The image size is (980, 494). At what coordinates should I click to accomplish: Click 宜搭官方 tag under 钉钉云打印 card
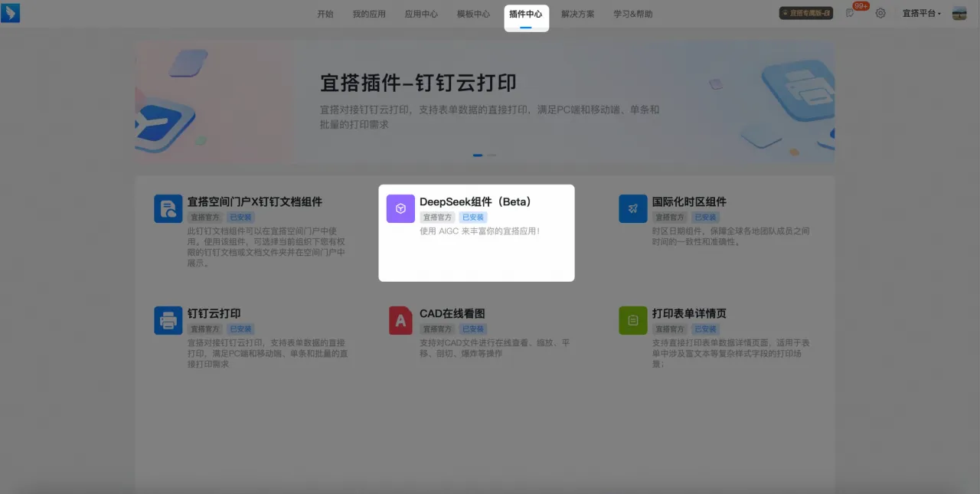click(x=205, y=329)
